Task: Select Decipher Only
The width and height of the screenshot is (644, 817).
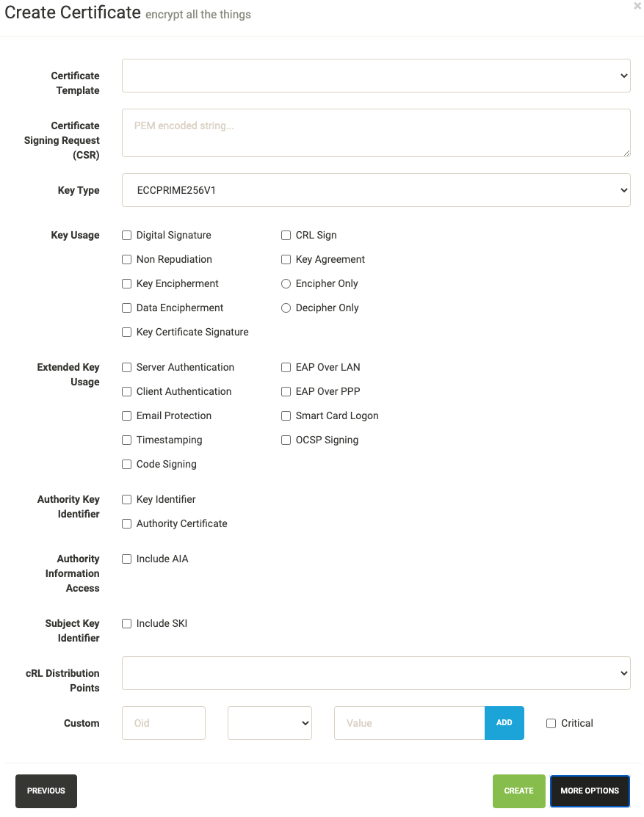Action: point(286,308)
